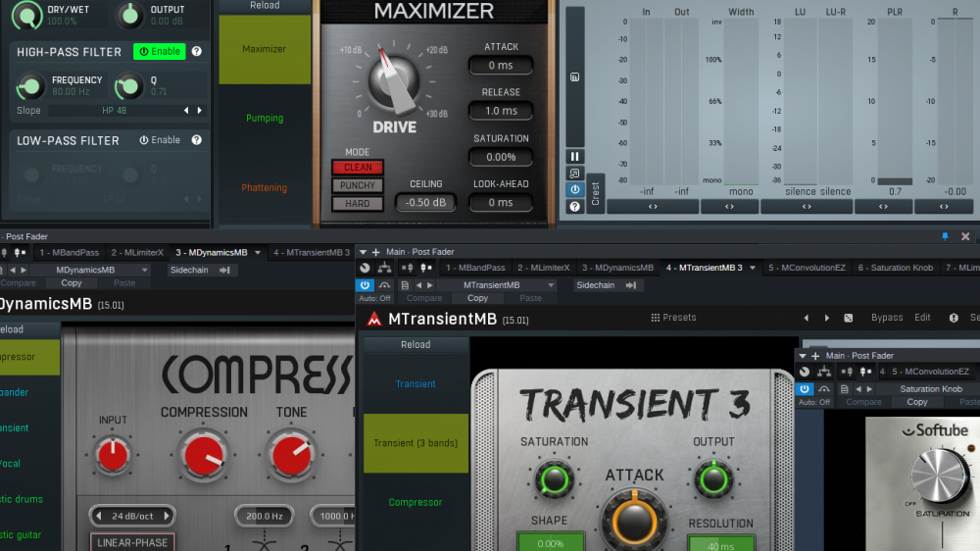Click Reload in the MTransientMB sidebar
Viewport: 980px width, 551px height.
pyautogui.click(x=416, y=344)
